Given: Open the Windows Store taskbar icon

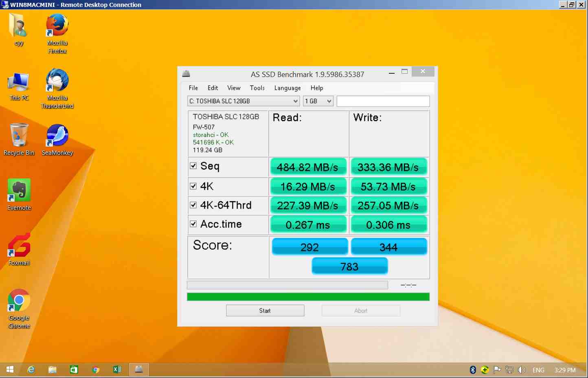Looking at the screenshot, I should tap(74, 369).
